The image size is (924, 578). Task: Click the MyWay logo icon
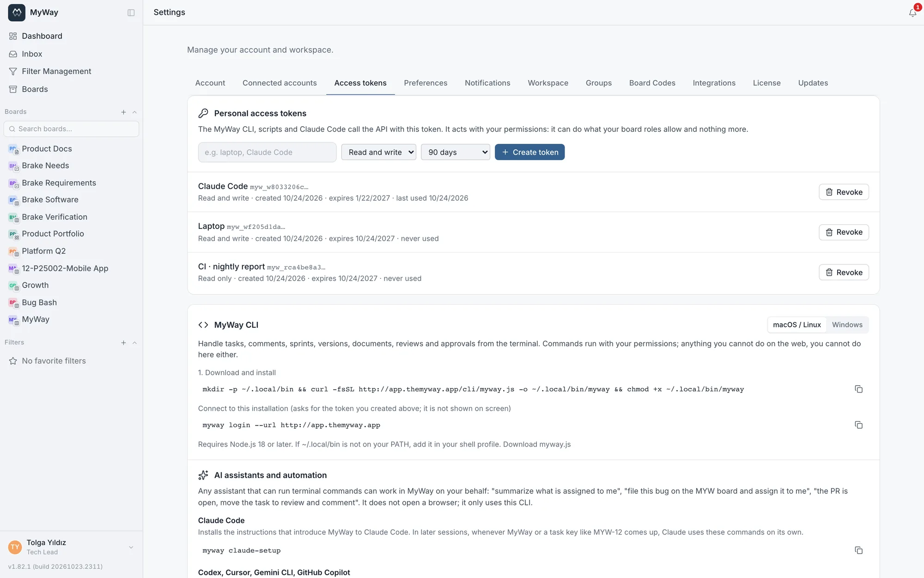pyautogui.click(x=17, y=12)
